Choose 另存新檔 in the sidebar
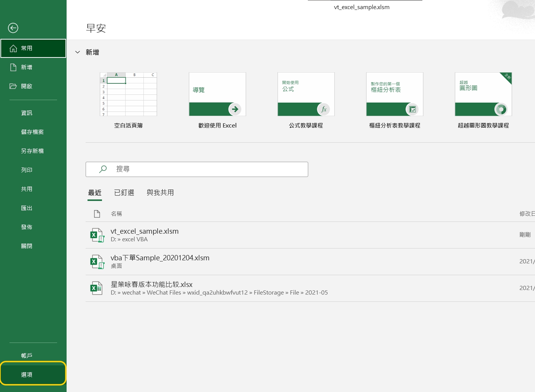 (x=33, y=151)
